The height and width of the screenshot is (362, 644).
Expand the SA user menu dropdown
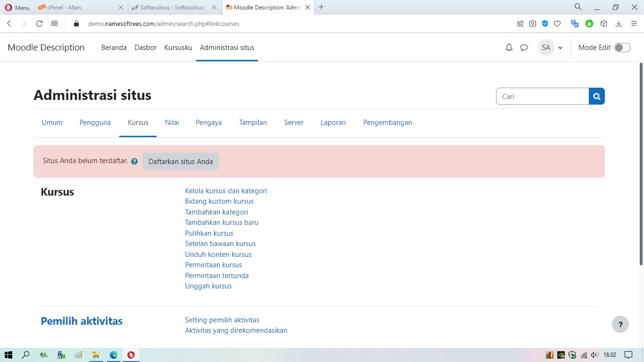pyautogui.click(x=551, y=48)
